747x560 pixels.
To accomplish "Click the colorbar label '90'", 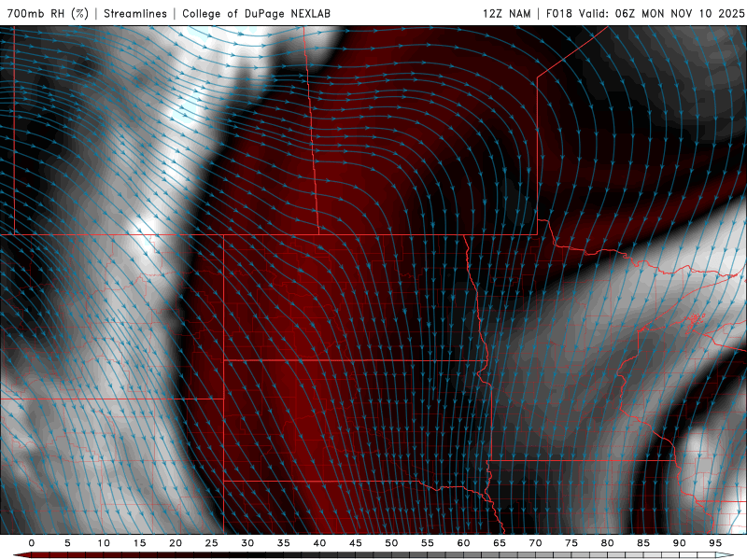I will pyautogui.click(x=679, y=543).
